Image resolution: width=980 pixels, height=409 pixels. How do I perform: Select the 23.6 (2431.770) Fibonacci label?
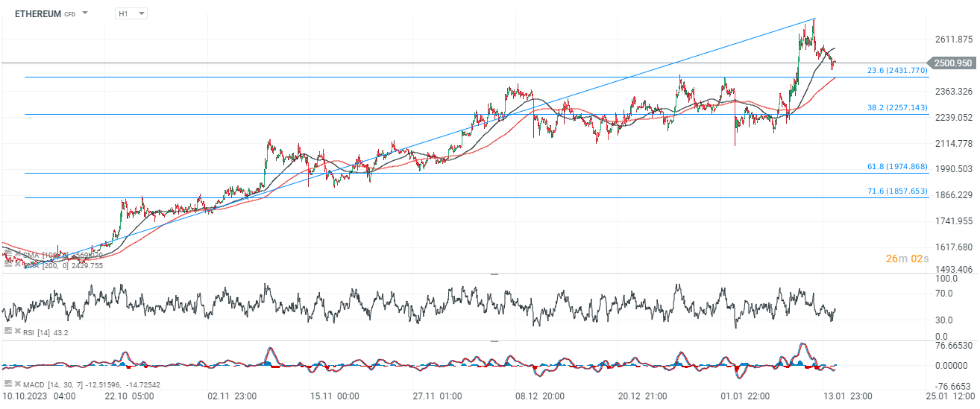coord(897,70)
